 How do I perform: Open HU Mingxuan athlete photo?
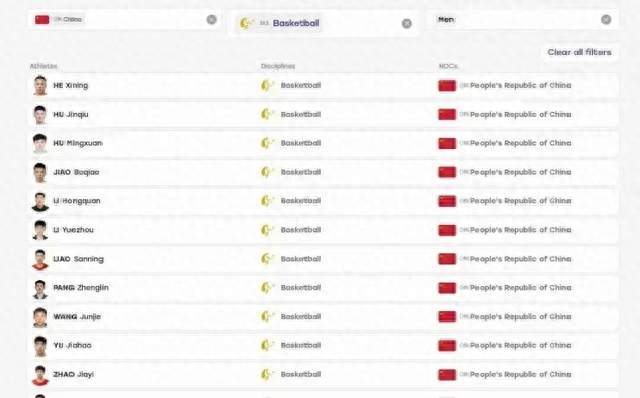coord(40,143)
